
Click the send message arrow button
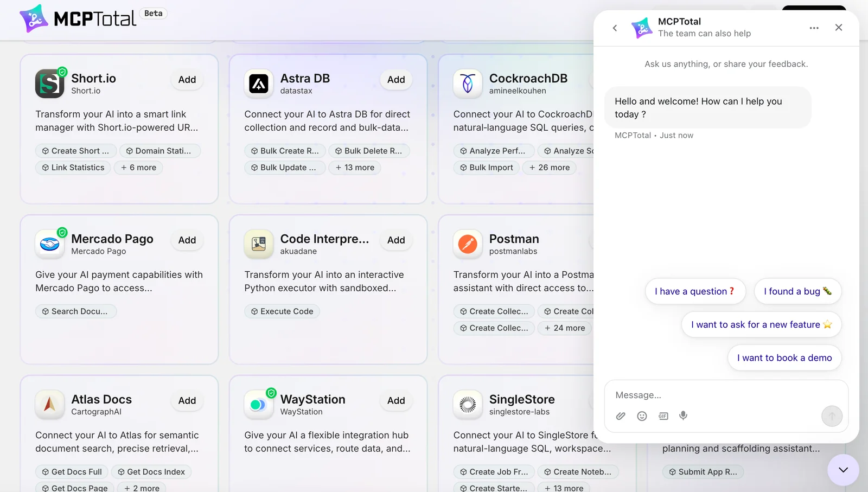pos(832,416)
